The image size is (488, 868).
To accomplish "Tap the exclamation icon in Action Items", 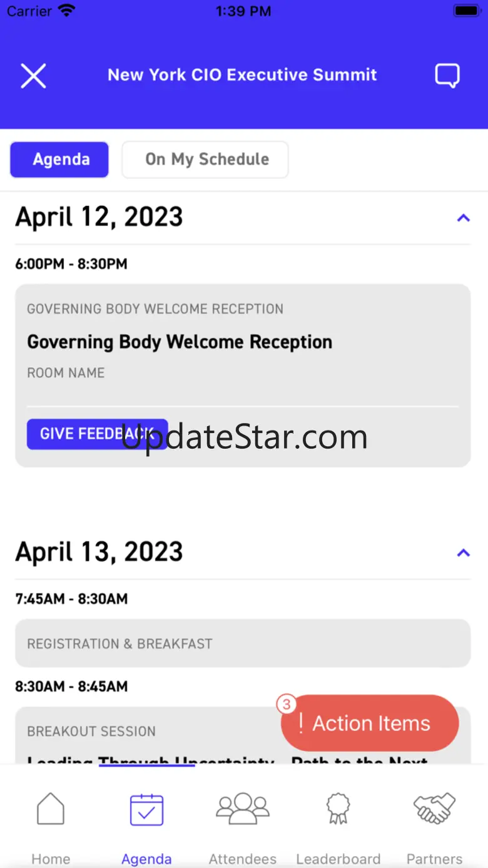I will coord(301,723).
